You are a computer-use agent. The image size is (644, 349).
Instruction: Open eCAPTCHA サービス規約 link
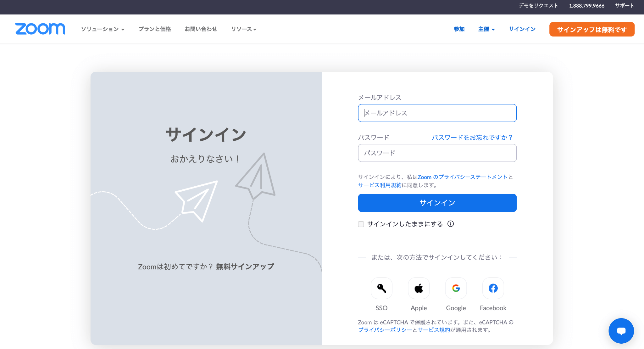click(x=434, y=330)
